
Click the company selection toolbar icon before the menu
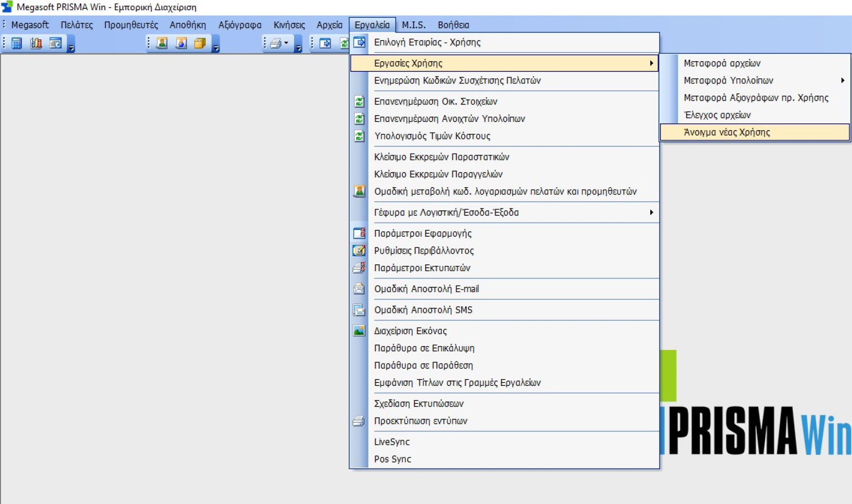click(325, 43)
